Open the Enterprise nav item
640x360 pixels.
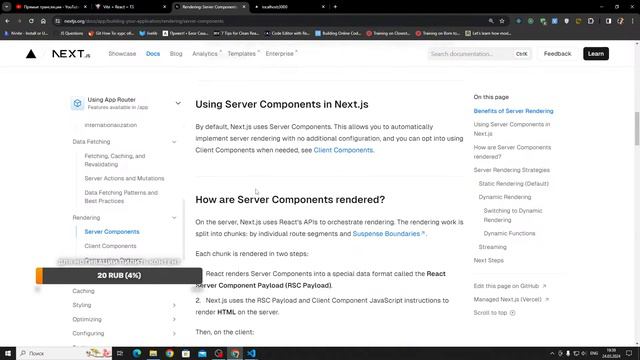pyautogui.click(x=281, y=53)
